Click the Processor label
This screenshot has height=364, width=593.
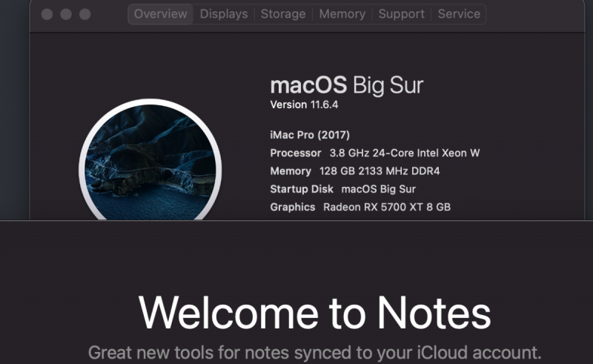tap(296, 153)
